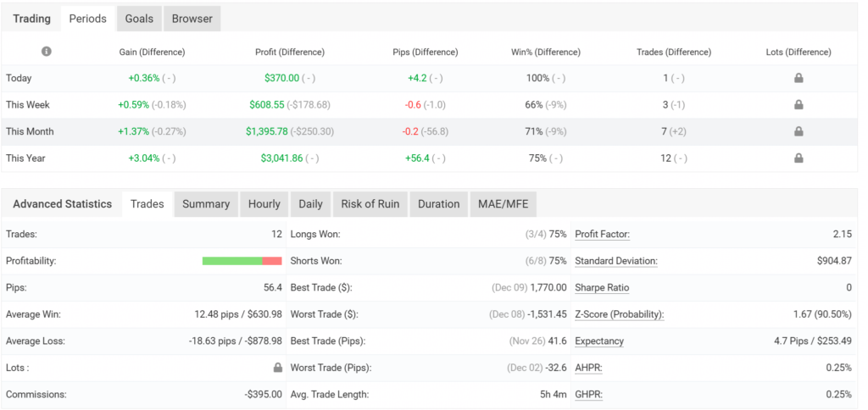Click the green-red Profitability bar
Viewport: 868px width, 410px height.
point(242,261)
